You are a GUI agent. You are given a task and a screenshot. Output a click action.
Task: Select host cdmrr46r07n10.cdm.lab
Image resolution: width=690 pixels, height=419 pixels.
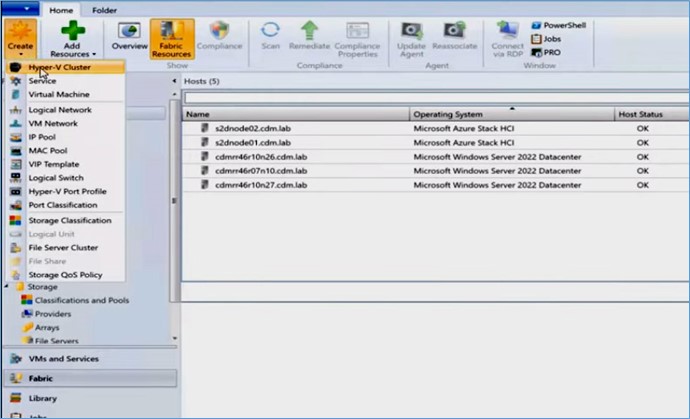click(436, 171)
